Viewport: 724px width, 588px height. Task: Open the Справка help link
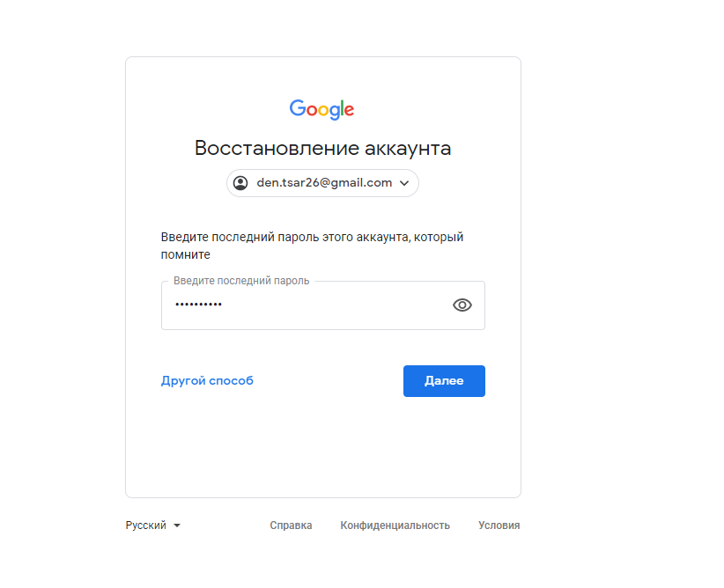click(x=291, y=526)
